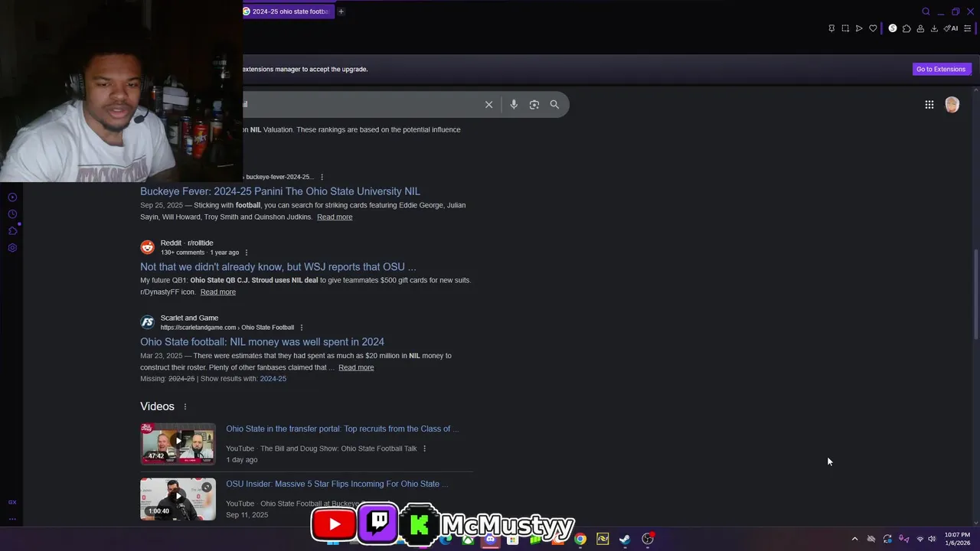Open sidebar three-dots more menu
The height and width of the screenshot is (551, 980).
point(12,519)
